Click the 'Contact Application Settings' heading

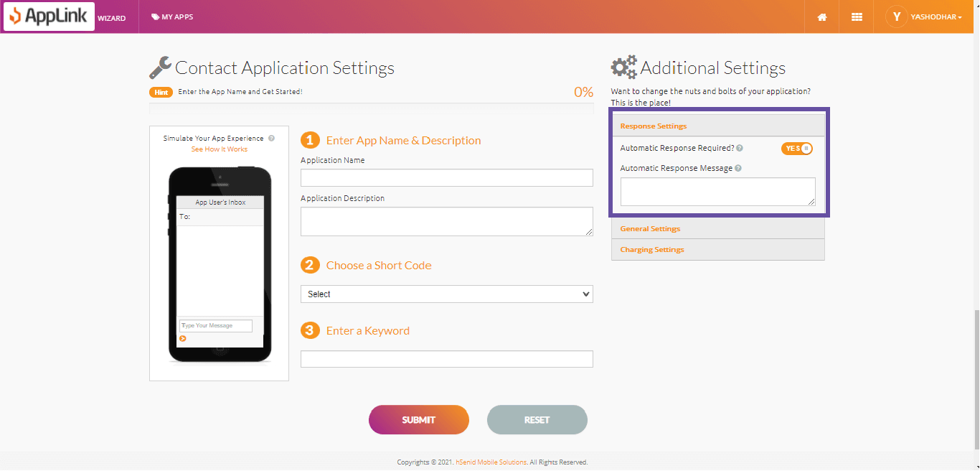click(285, 68)
